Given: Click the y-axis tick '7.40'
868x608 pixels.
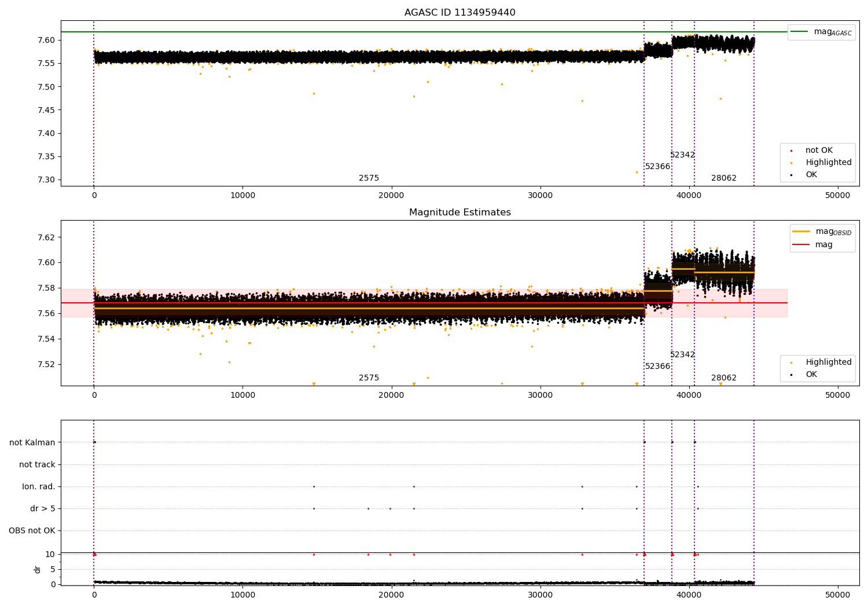Looking at the screenshot, I should pyautogui.click(x=46, y=133).
